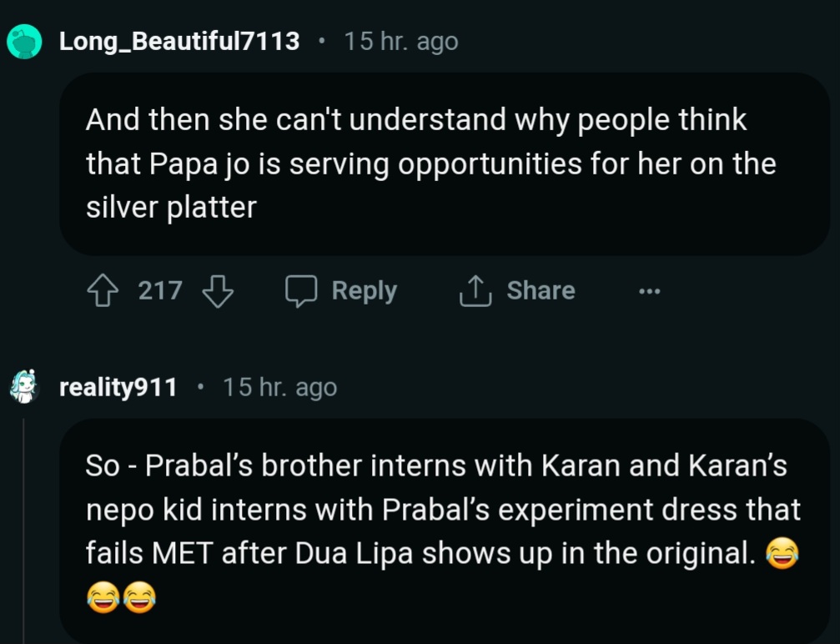Click the timestamp beside Long_Beautiful7113
Viewport: 840px width, 644px height.
pyautogui.click(x=401, y=41)
